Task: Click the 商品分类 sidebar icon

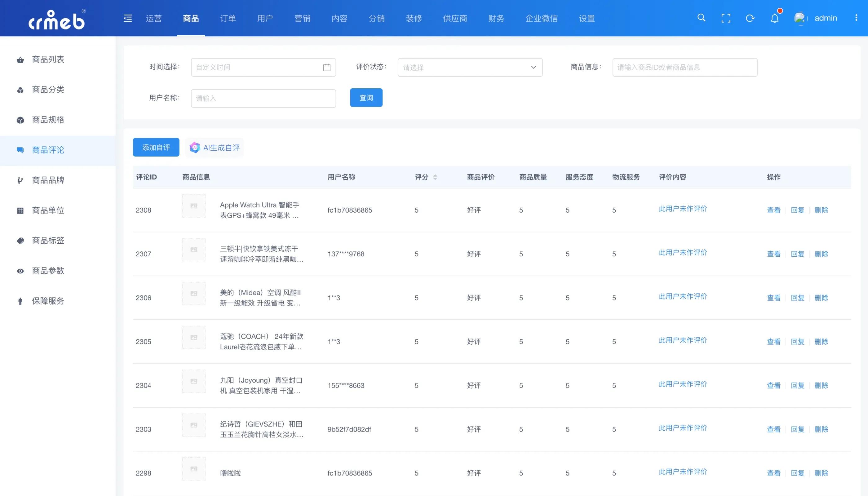Action: click(x=20, y=90)
